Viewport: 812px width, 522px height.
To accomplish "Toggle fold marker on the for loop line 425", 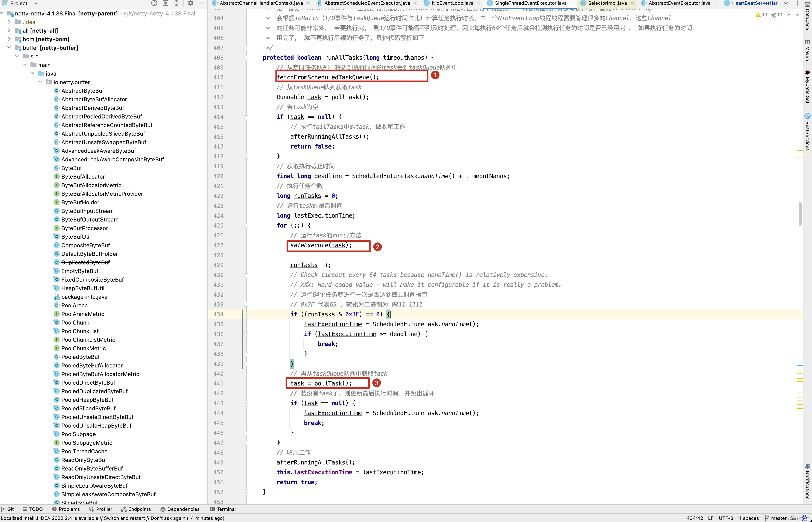I will pyautogui.click(x=246, y=226).
